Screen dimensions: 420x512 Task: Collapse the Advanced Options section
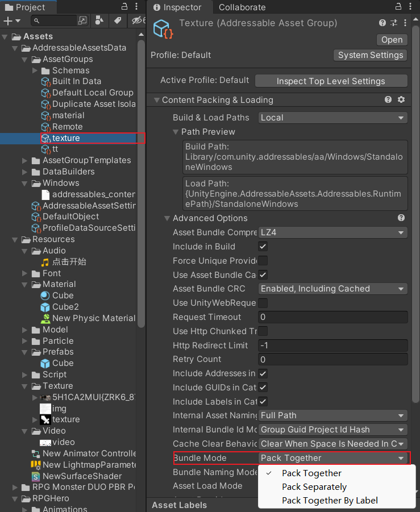[168, 218]
